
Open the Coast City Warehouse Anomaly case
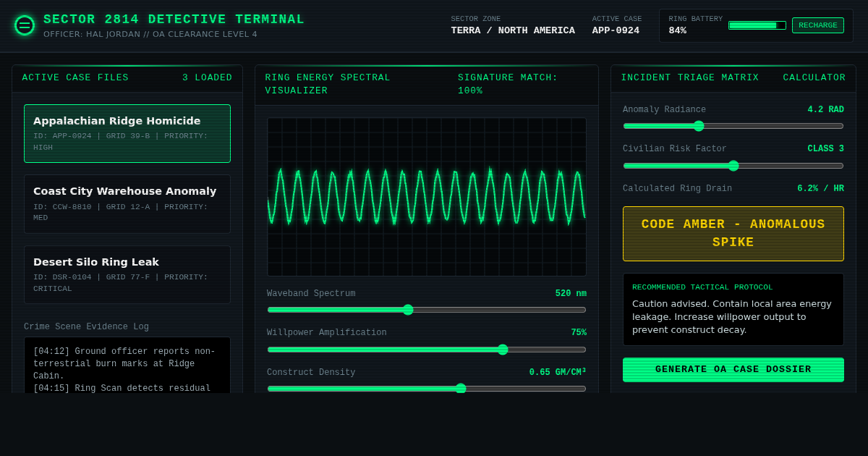(127, 204)
